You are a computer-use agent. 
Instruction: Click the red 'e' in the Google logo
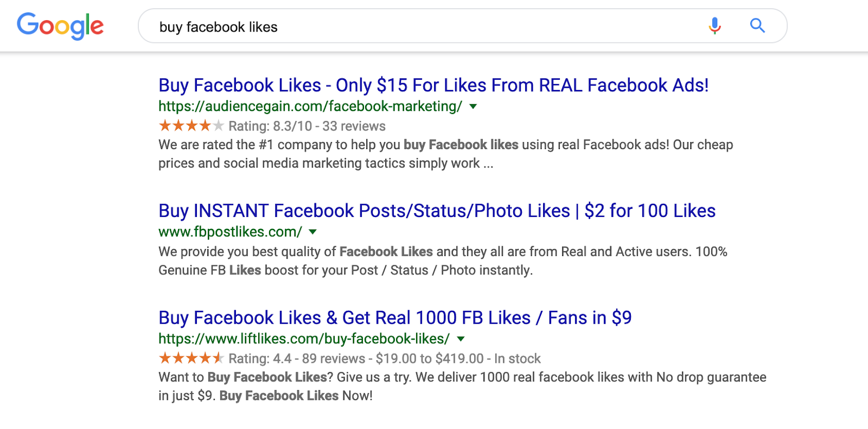[96, 27]
